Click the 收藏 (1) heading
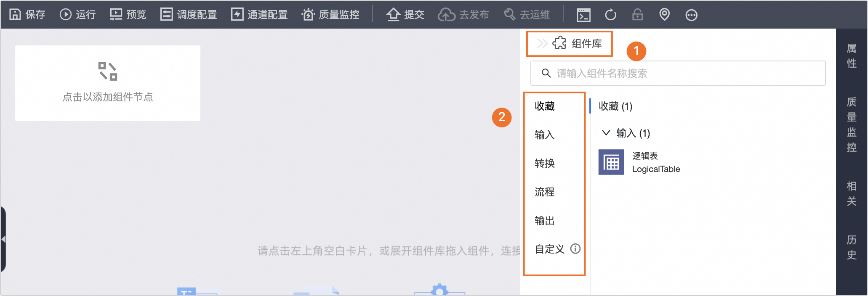 pyautogui.click(x=615, y=106)
